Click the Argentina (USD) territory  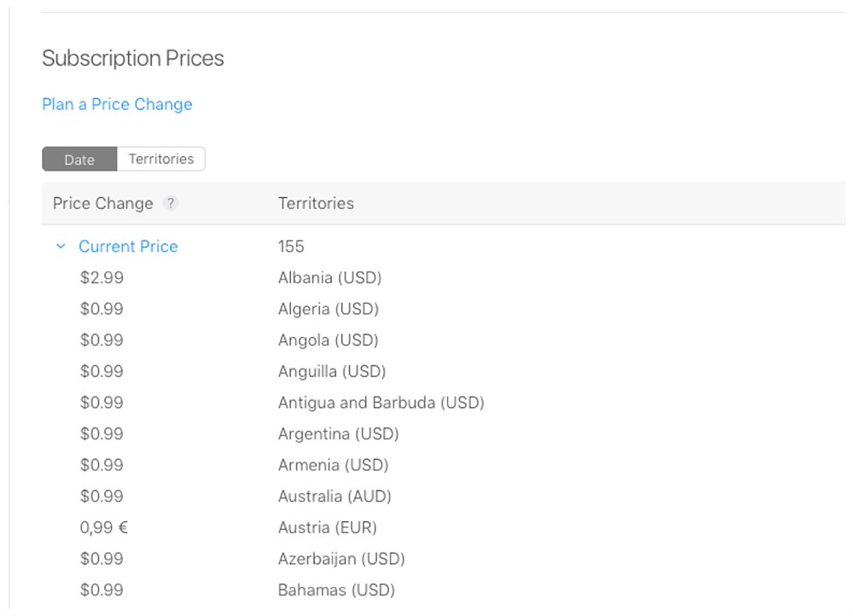click(x=338, y=434)
